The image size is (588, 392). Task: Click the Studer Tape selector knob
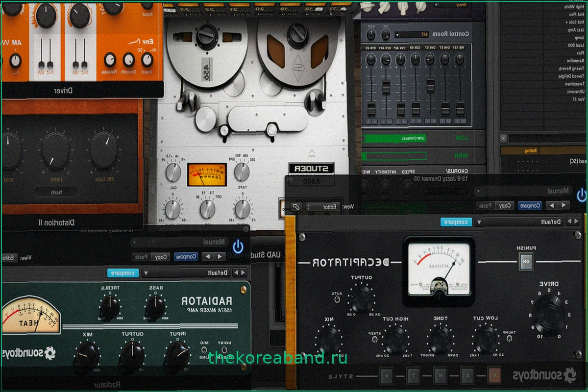[x=242, y=172]
